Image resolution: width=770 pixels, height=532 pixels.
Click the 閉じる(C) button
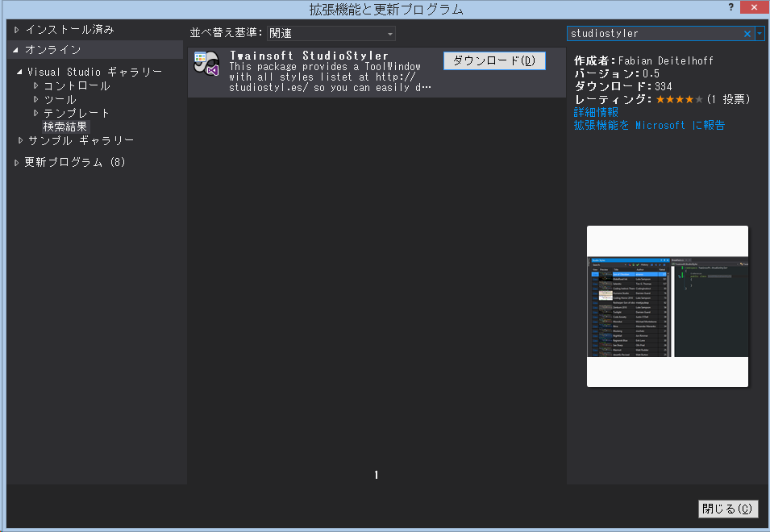[x=728, y=509]
